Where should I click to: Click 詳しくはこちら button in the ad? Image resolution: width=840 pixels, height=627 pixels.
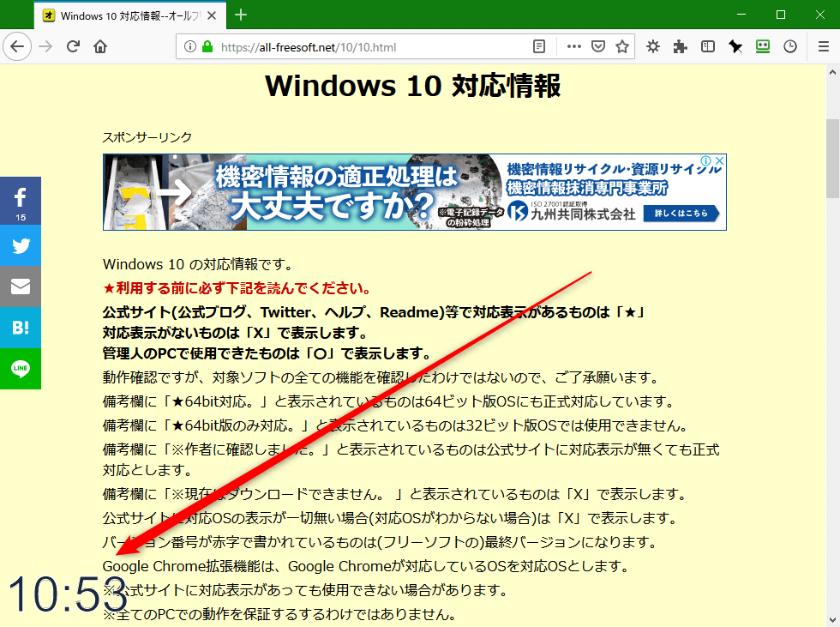coord(681,213)
